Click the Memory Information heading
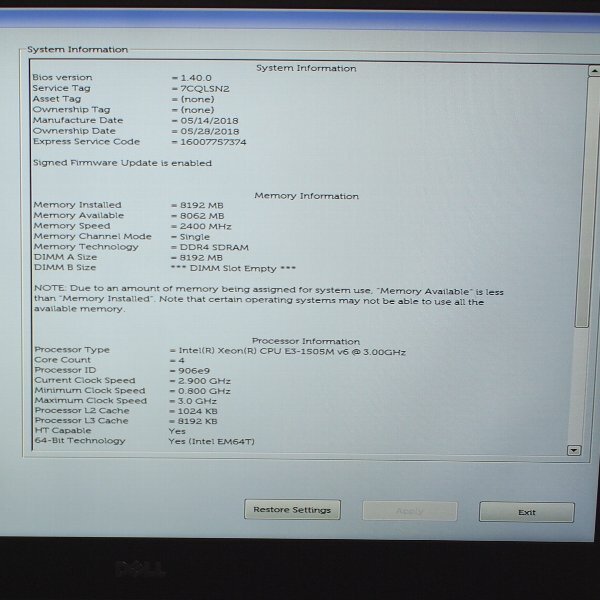This screenshot has height=600, width=600. 307,196
